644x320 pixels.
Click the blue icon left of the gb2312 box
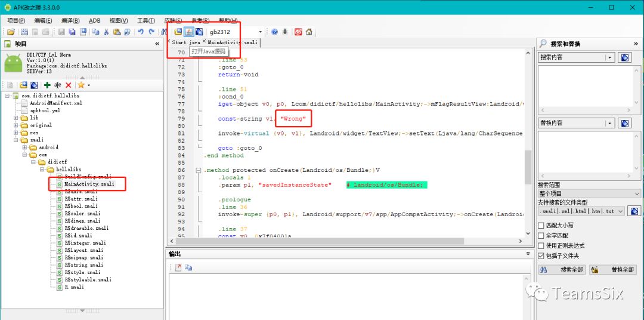click(x=199, y=32)
